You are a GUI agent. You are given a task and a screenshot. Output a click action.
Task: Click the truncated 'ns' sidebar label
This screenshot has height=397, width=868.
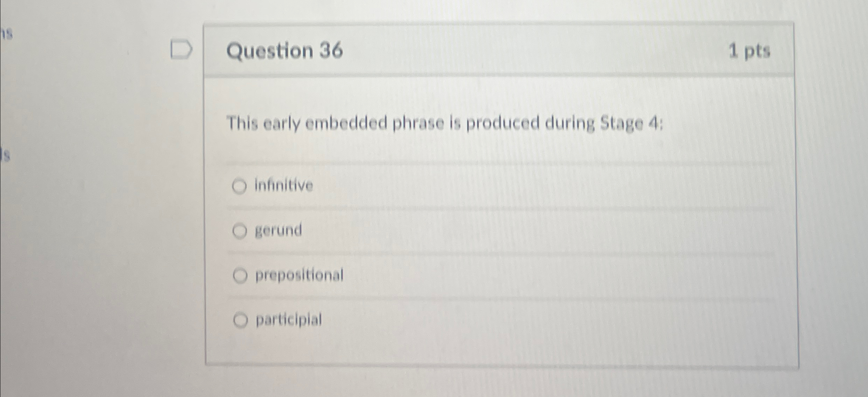pyautogui.click(x=6, y=34)
